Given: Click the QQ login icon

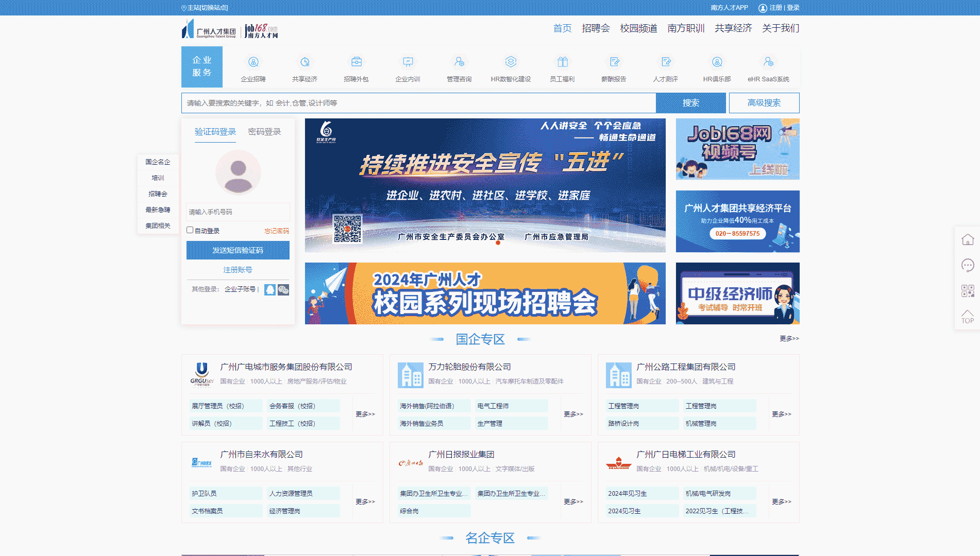Looking at the screenshot, I should [x=270, y=290].
